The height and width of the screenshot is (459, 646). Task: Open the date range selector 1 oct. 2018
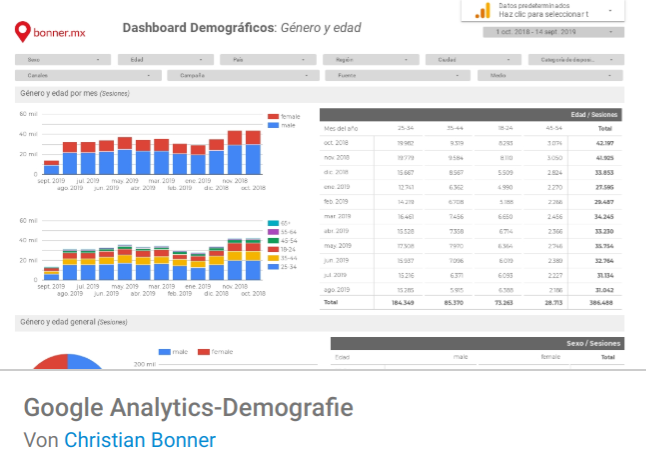[x=553, y=32]
